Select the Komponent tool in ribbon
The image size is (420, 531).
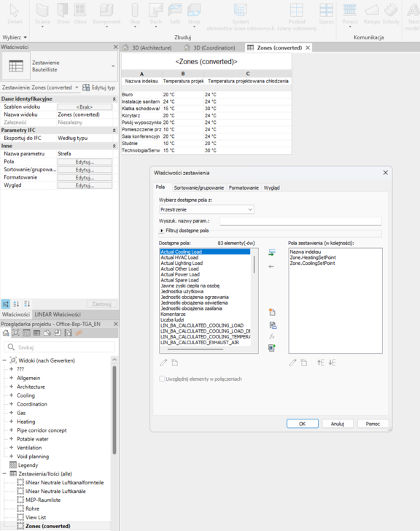[106, 15]
